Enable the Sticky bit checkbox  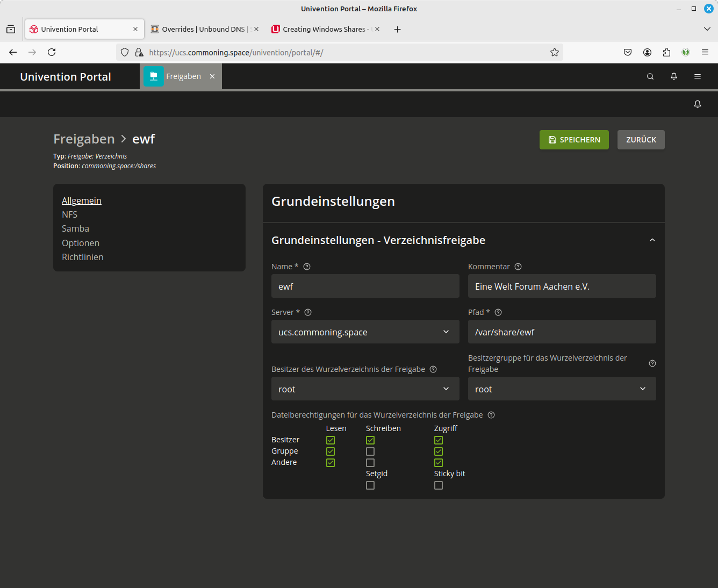tap(439, 485)
